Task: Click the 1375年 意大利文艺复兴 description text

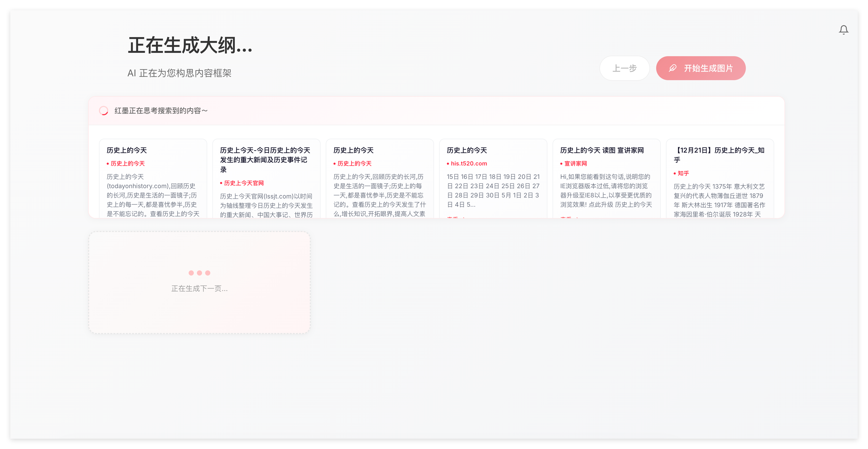Action: tap(719, 200)
